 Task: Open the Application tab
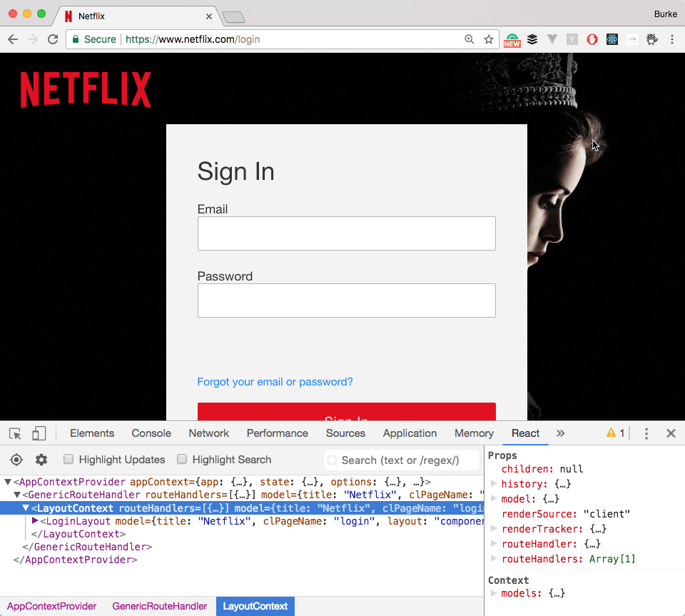410,433
